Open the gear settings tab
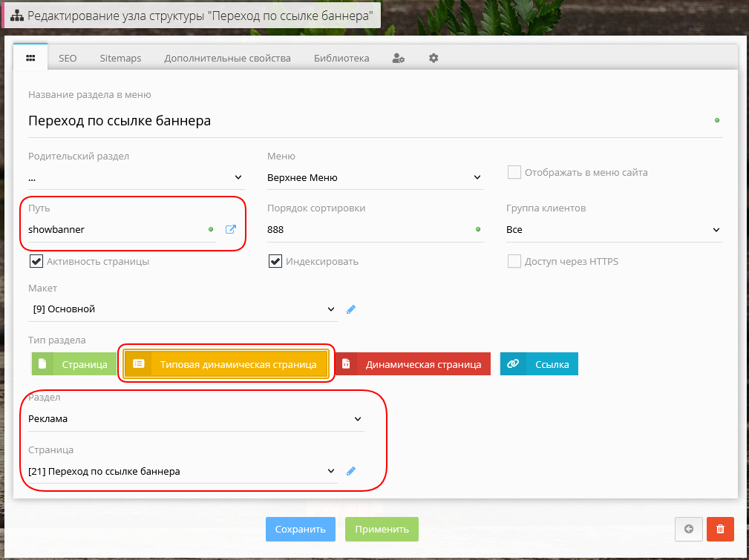The height and width of the screenshot is (560, 749). tap(434, 58)
